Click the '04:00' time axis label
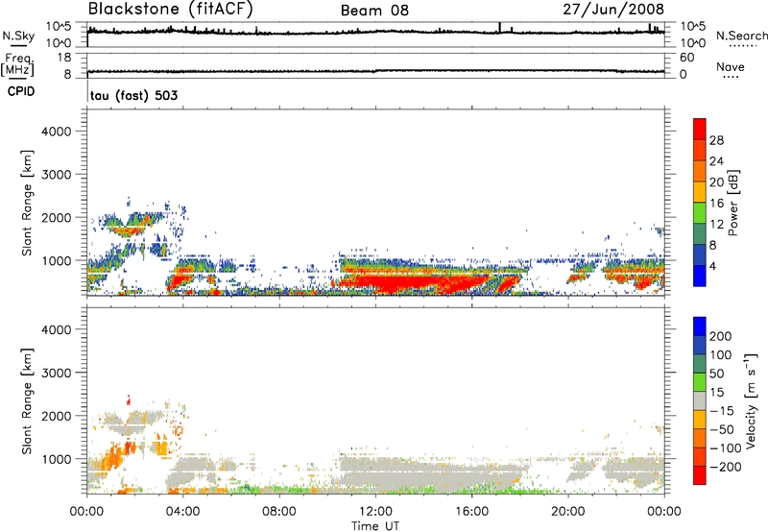 click(182, 512)
